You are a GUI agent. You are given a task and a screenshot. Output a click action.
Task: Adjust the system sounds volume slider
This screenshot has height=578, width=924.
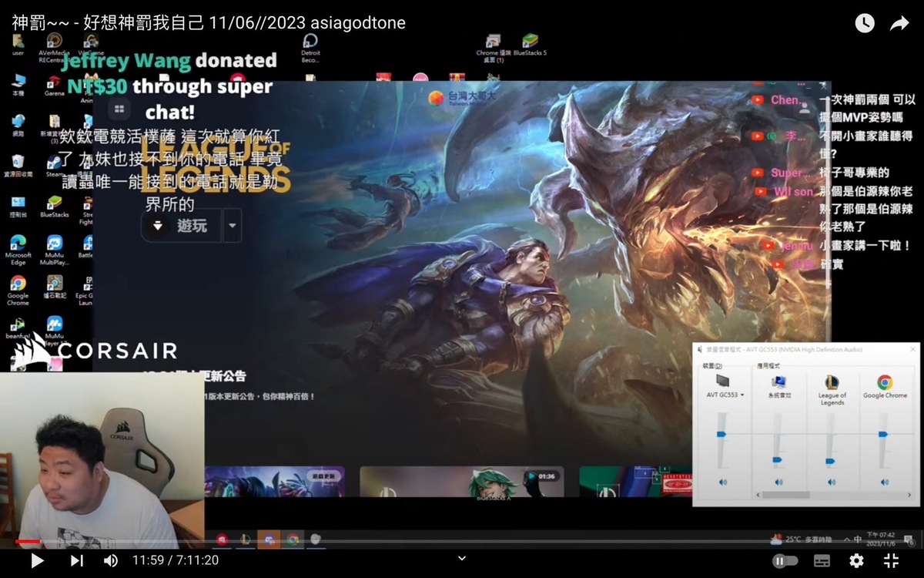pos(777,459)
